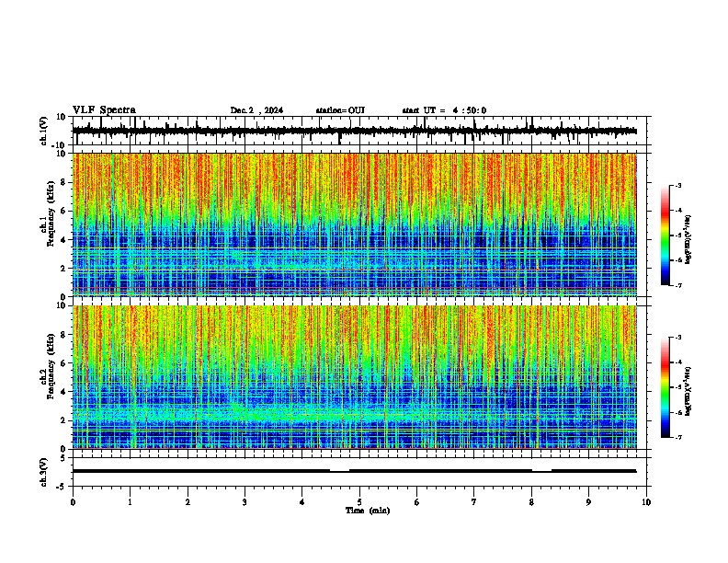Click the "2" kHz tick of ch.2 spectrogram
The image size is (728, 563).
point(63,420)
